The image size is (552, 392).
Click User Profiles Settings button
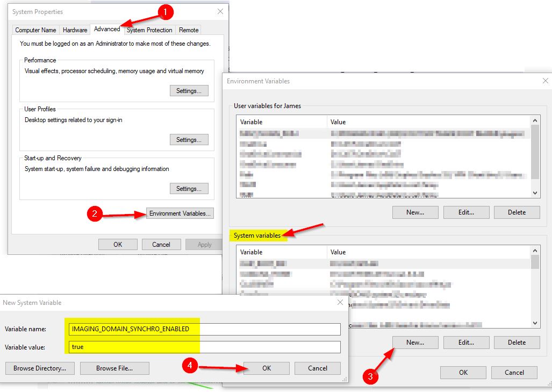pyautogui.click(x=189, y=140)
